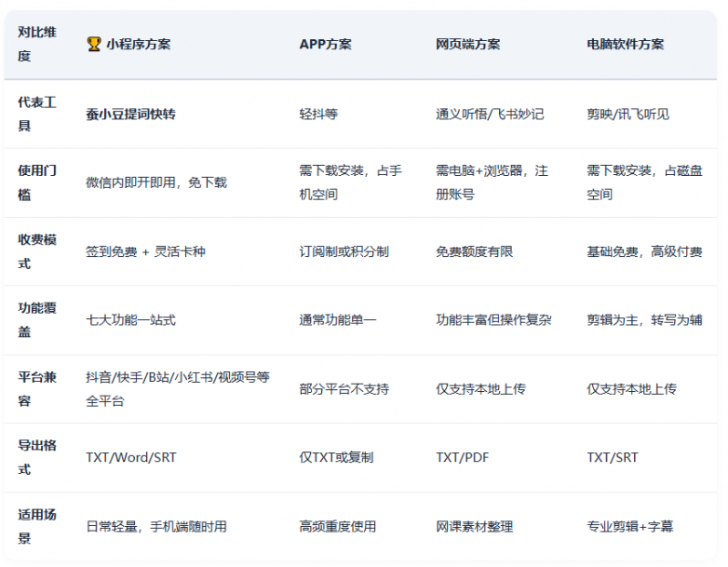Image resolution: width=728 pixels, height=567 pixels.
Task: Click the 专业剪辑+字幕 cell
Action: (x=630, y=527)
